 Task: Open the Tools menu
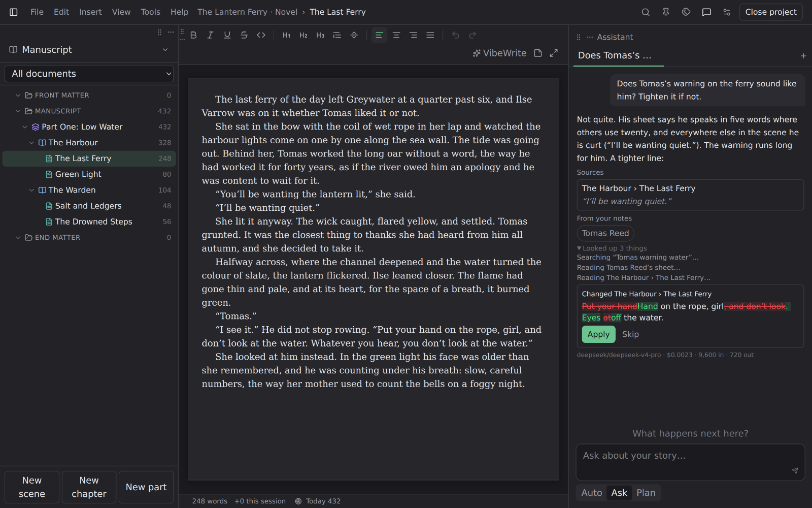coord(150,12)
